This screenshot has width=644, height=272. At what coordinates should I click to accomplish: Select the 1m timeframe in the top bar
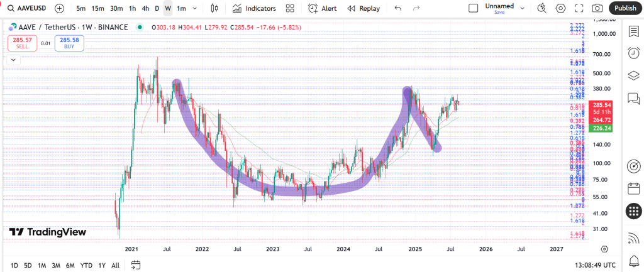coord(181,8)
